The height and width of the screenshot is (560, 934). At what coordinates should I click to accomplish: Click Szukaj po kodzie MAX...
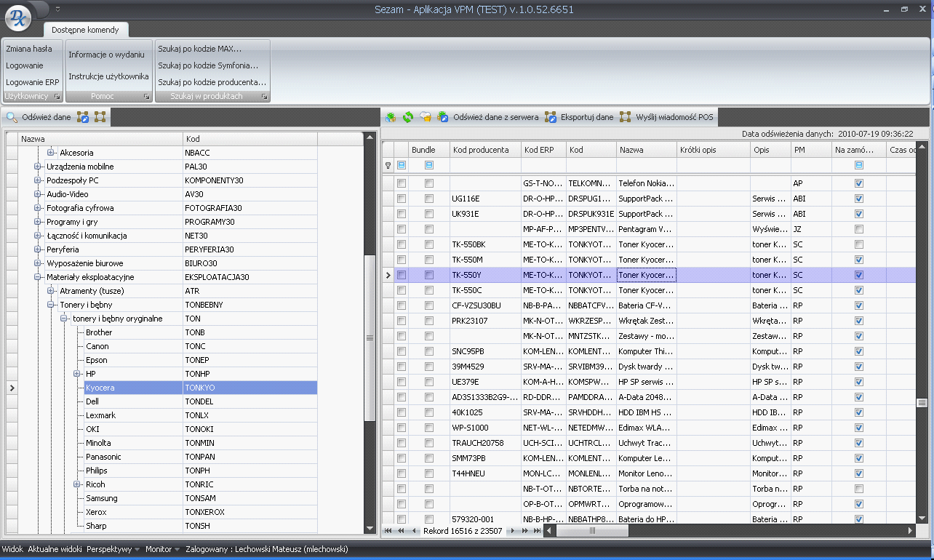tap(199, 49)
